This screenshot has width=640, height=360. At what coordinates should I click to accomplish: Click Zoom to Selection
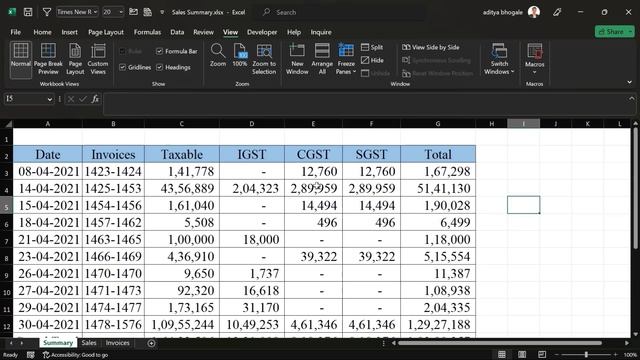tap(264, 60)
